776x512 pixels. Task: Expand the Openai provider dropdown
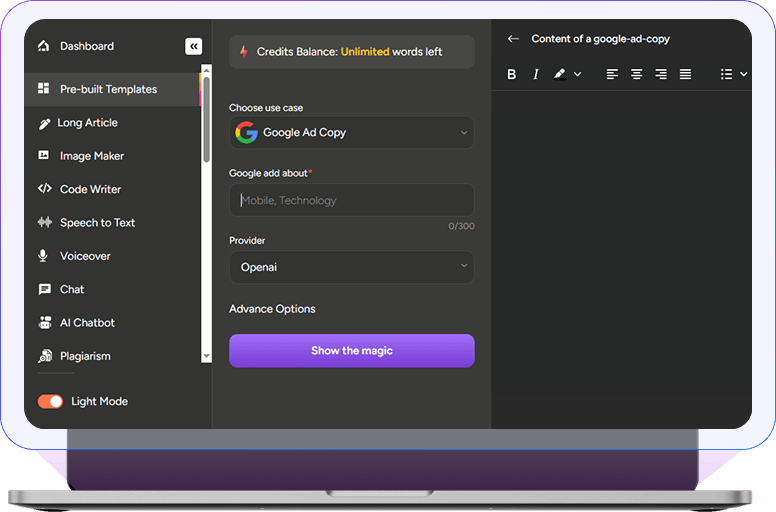pos(351,267)
